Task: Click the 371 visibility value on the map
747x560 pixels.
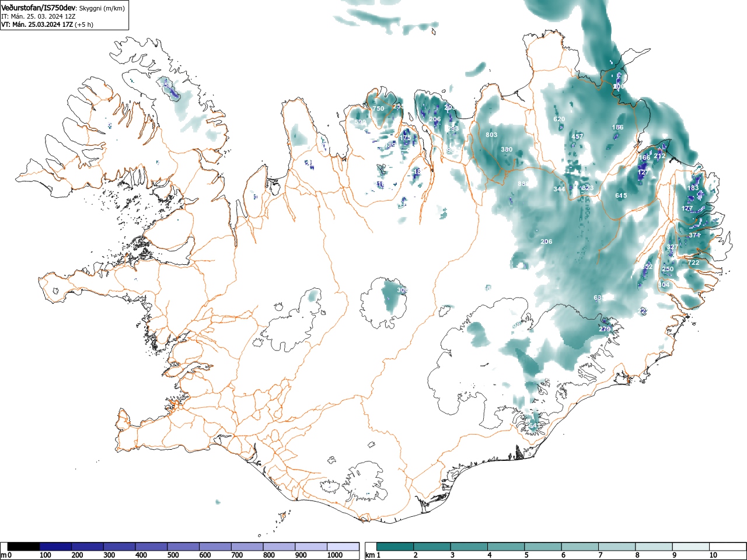Action: [x=694, y=235]
